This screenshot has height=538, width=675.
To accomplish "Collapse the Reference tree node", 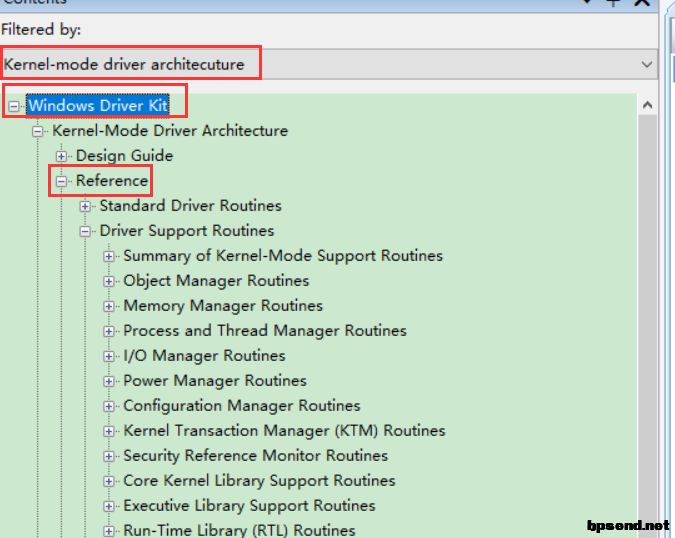I will coord(62,181).
